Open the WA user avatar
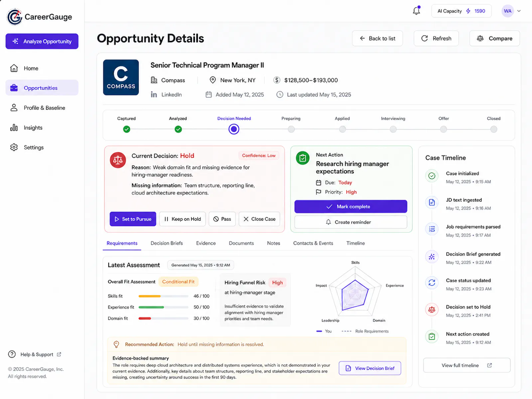The width and height of the screenshot is (532, 399). 507,11
